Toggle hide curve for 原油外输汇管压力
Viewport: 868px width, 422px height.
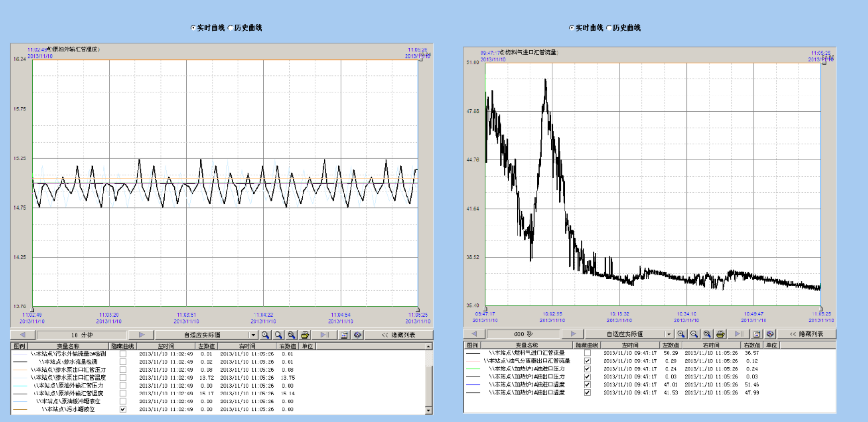[123, 386]
